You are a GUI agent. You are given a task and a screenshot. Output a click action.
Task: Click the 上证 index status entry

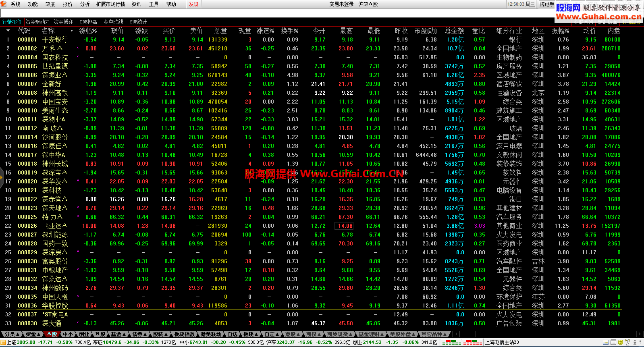tap(48, 342)
